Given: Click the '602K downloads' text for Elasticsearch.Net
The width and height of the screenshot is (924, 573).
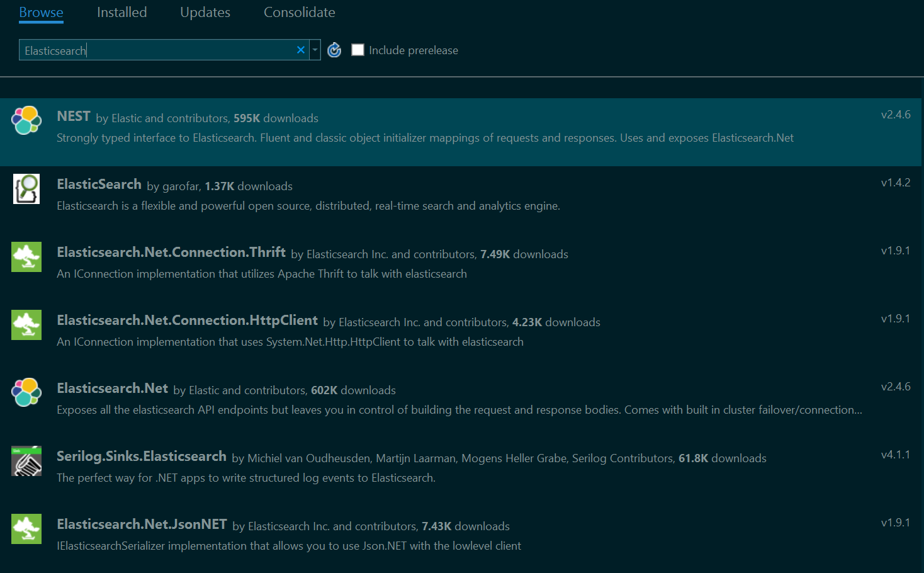Looking at the screenshot, I should pyautogui.click(x=353, y=390).
